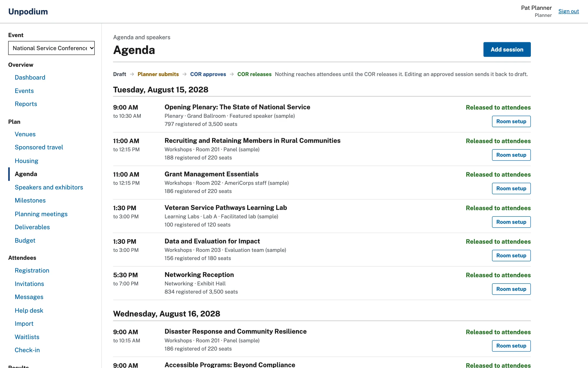Open Messages in sidebar

[x=29, y=297]
